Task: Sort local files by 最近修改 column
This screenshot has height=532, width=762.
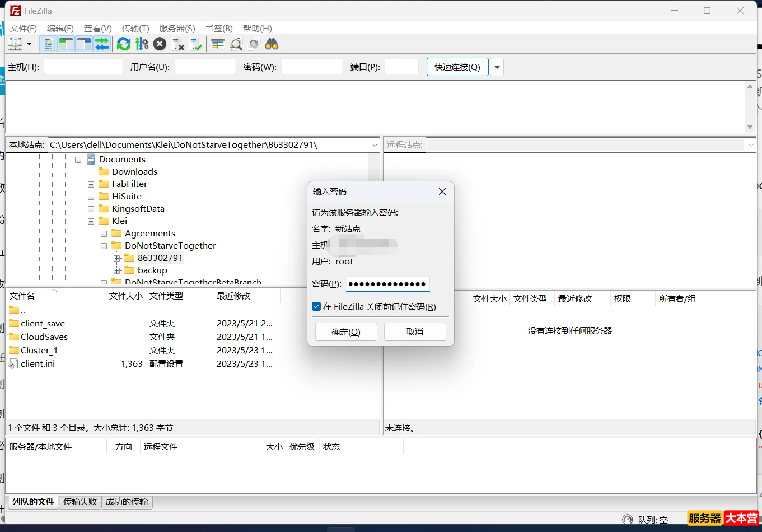Action: tap(246, 296)
